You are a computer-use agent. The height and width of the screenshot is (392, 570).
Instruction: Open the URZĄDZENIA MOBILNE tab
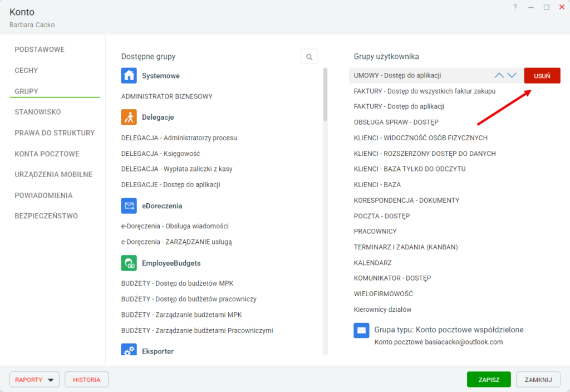(x=53, y=174)
